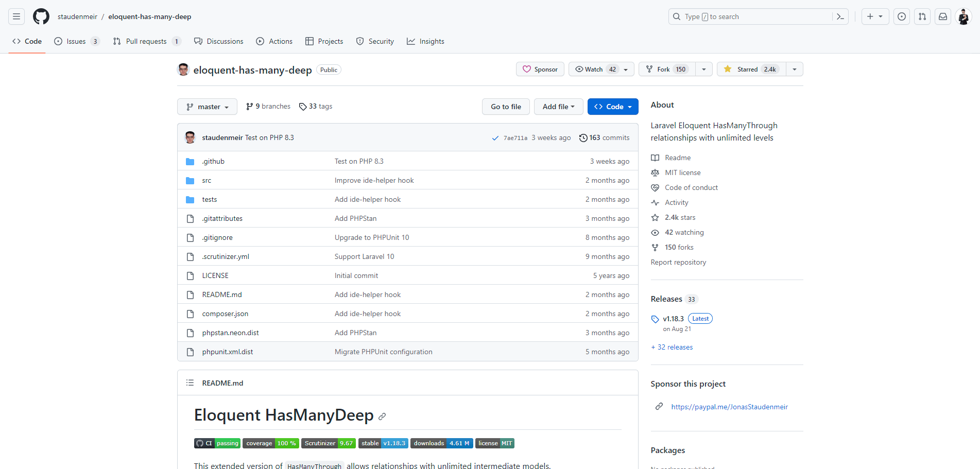Click the downloads 4.61 M badge

click(x=442, y=443)
